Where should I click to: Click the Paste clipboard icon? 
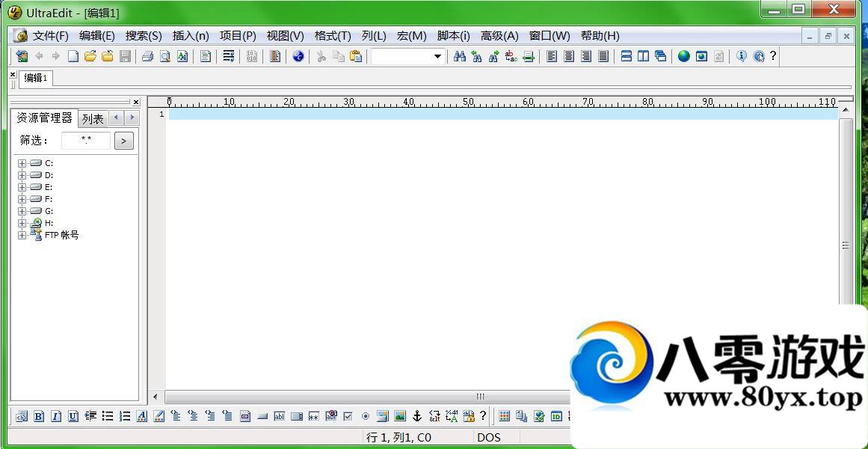click(x=356, y=56)
